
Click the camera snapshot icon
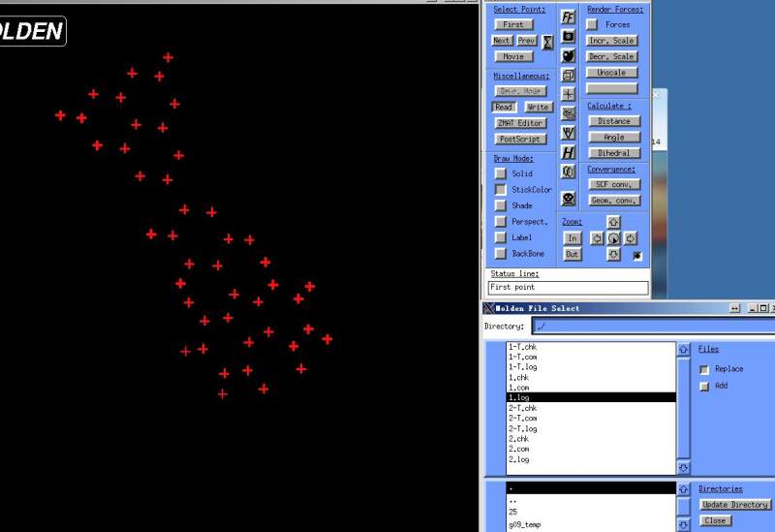tap(569, 36)
